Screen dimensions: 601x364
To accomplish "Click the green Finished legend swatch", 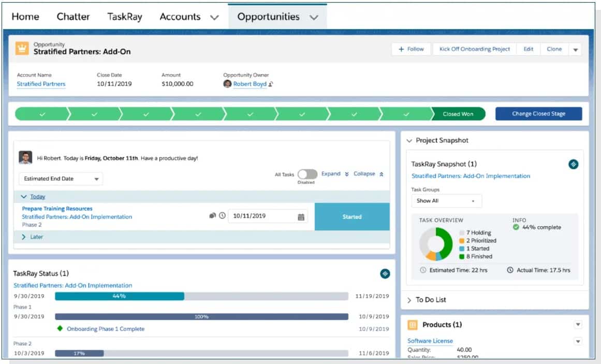I will 461,257.
